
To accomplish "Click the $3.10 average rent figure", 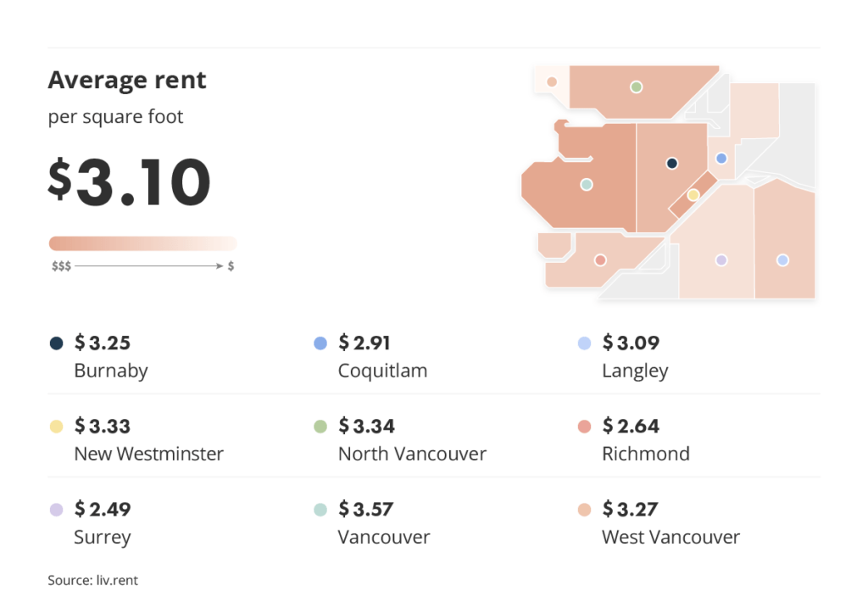I will click(129, 181).
